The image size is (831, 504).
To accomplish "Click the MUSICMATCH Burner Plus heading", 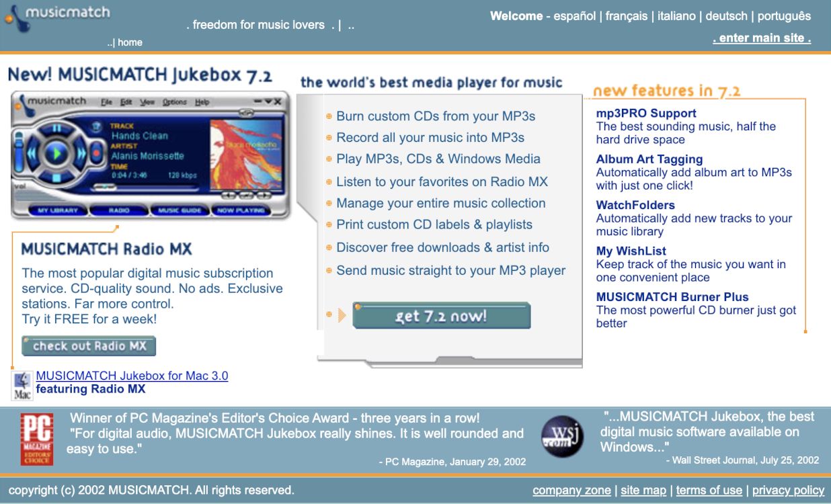I will click(672, 297).
